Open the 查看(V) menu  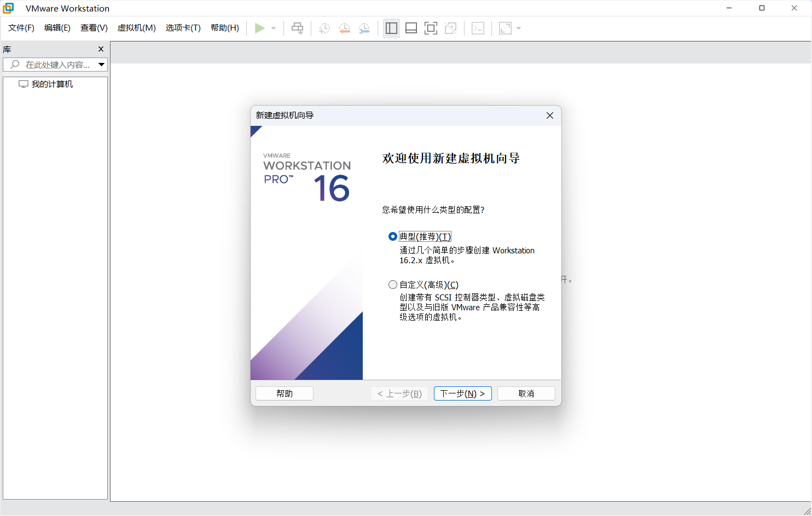tap(94, 28)
